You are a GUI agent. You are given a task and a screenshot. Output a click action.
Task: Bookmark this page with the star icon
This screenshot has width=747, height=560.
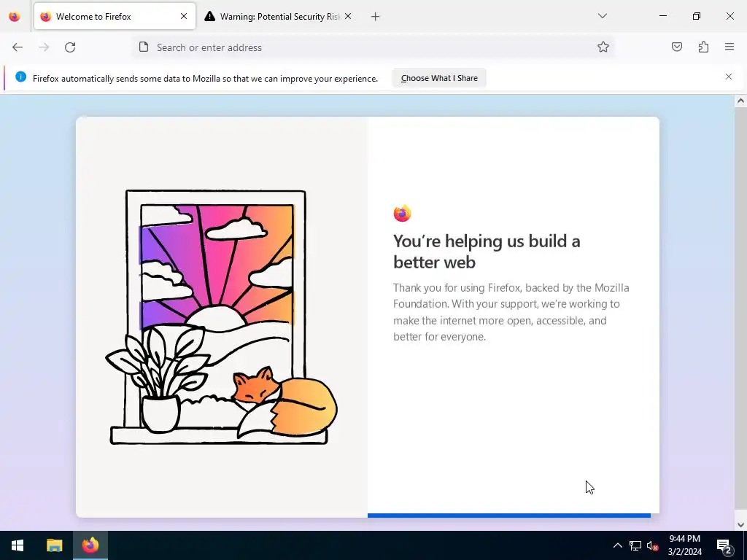pyautogui.click(x=603, y=47)
